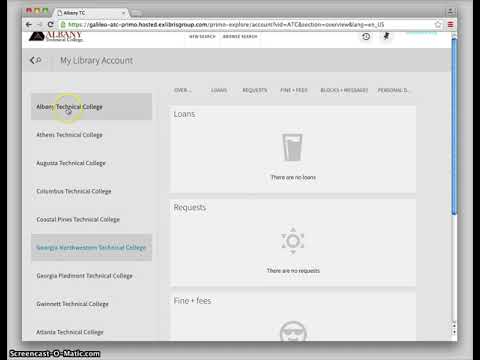Click the empty glass loans icon
Viewport: 480px width, 360px height.
[293, 147]
